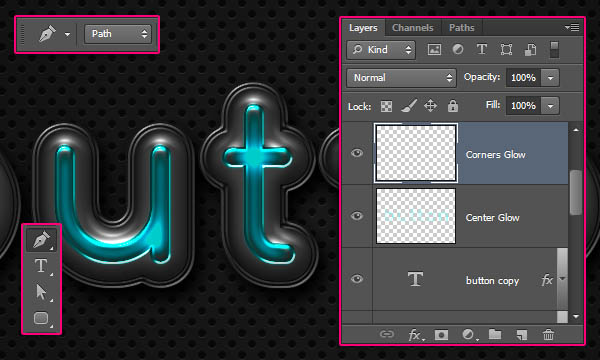This screenshot has height=360, width=600.
Task: Filter for shape layers
Action: (x=506, y=49)
